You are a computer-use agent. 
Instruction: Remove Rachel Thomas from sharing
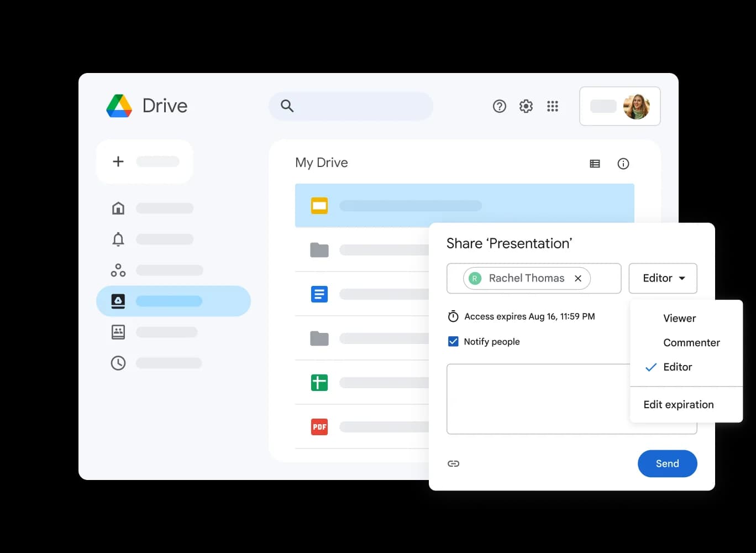click(x=577, y=278)
